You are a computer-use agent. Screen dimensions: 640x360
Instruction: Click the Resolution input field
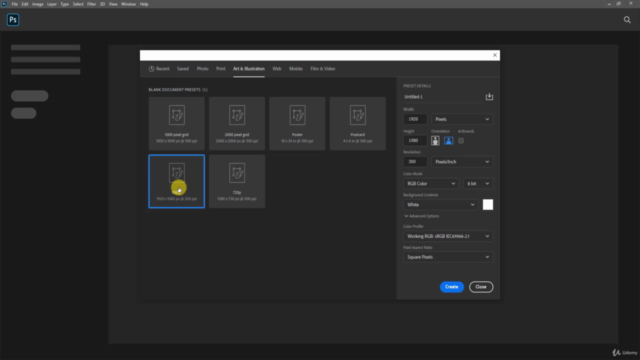click(x=415, y=162)
